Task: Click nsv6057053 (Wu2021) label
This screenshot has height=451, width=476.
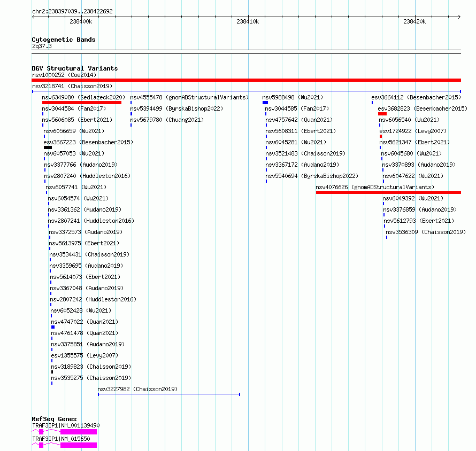Action: click(x=74, y=153)
